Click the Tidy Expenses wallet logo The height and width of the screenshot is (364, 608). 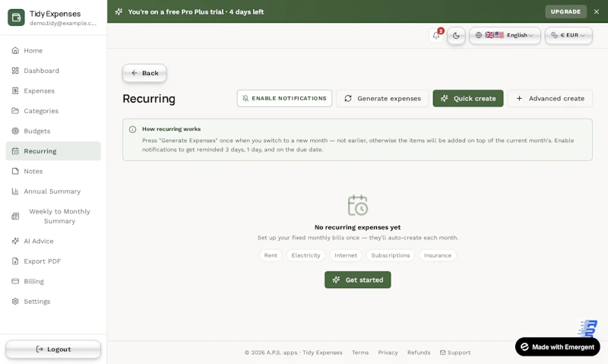point(16,17)
